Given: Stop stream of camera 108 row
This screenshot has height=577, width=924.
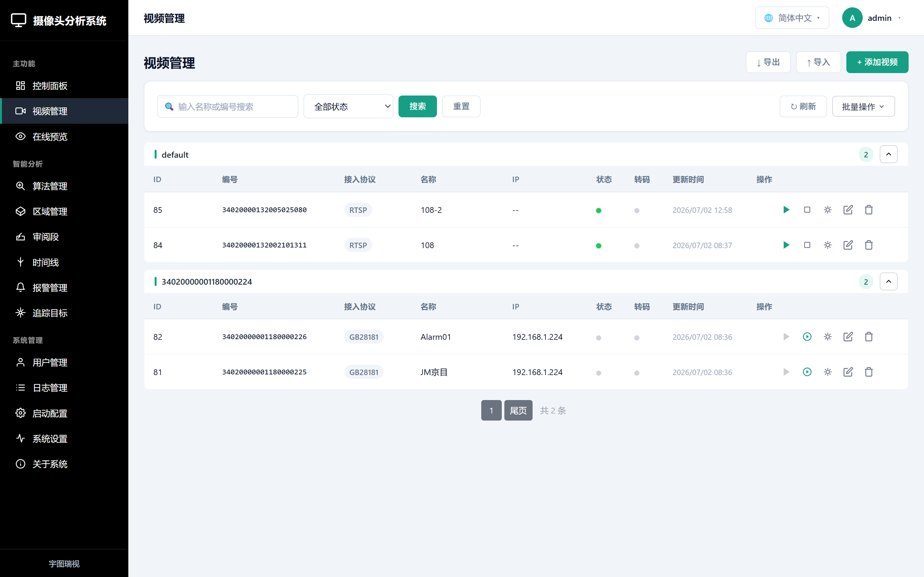Looking at the screenshot, I should pyautogui.click(x=807, y=245).
